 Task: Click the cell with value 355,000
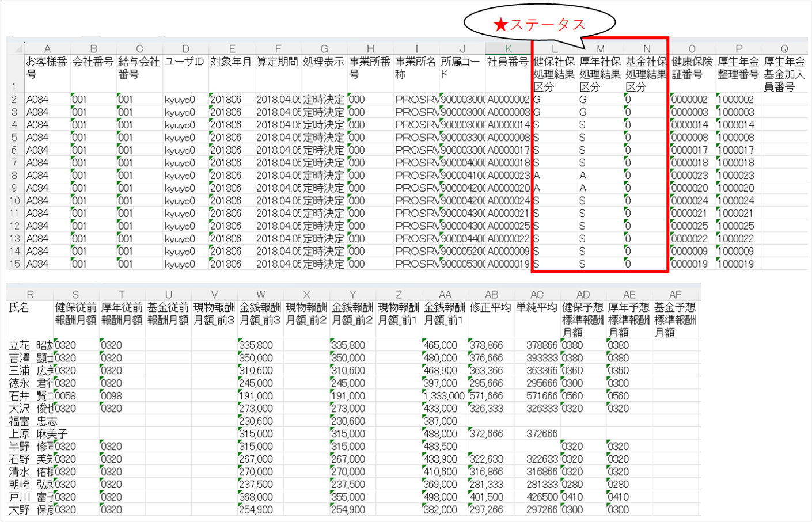(352, 497)
